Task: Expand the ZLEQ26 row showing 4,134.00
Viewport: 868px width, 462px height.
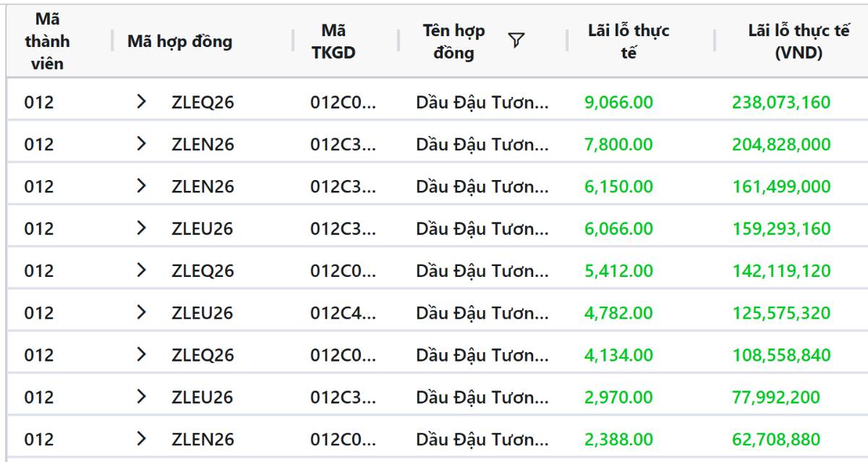Action: tap(142, 355)
